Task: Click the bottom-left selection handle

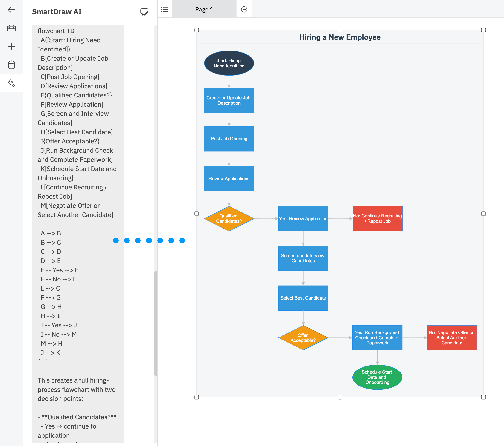Action: pyautogui.click(x=197, y=397)
